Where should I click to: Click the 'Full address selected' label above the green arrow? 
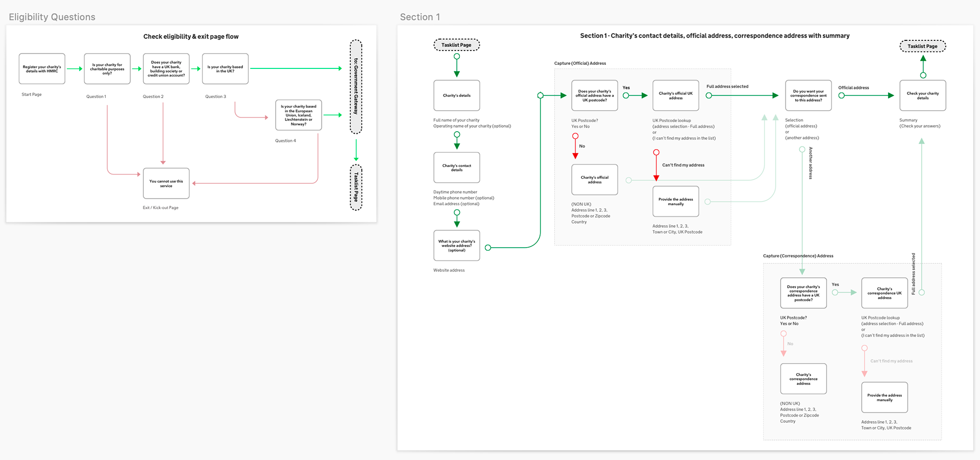tap(727, 87)
